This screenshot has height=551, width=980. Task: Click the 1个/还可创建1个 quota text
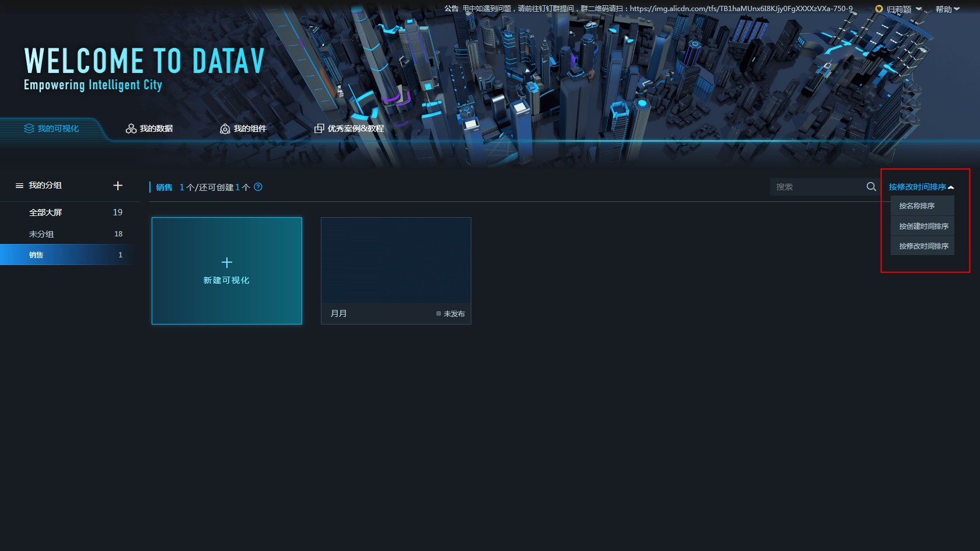[x=215, y=187]
